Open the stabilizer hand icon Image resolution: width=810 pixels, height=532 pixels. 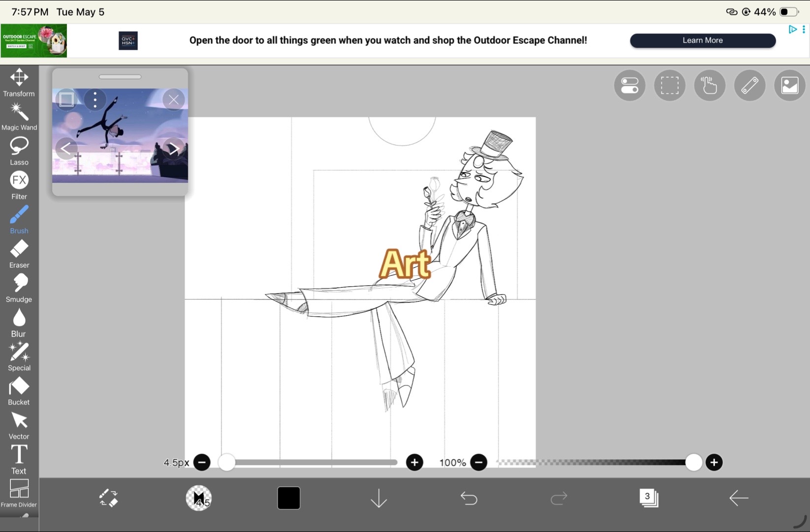[709, 86]
